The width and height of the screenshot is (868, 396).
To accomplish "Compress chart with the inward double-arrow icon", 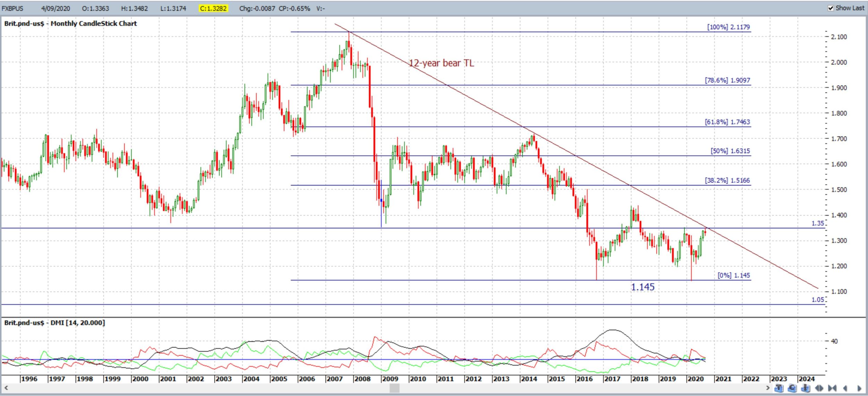I will pyautogui.click(x=832, y=388).
